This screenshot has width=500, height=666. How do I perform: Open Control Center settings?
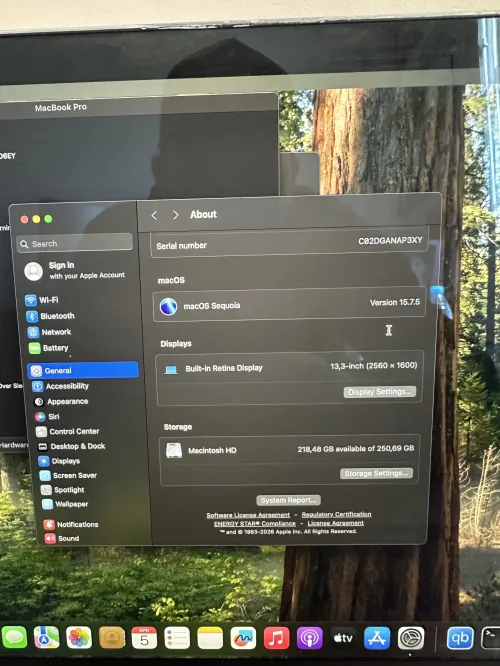click(x=68, y=432)
